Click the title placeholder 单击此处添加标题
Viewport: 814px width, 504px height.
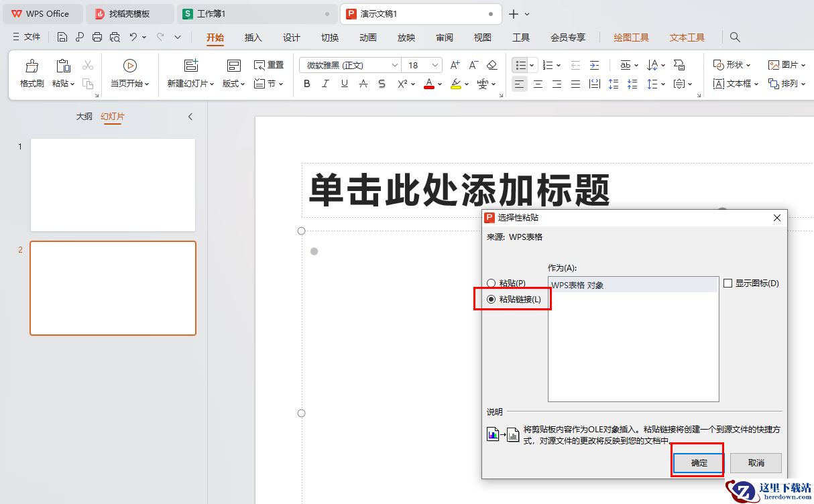tap(459, 190)
